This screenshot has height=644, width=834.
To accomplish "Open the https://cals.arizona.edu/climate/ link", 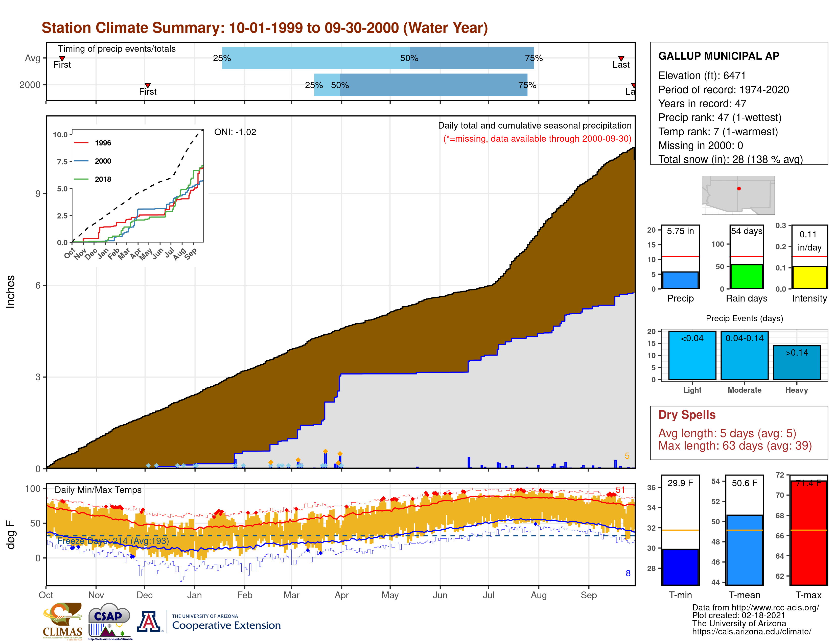I will coord(752,631).
